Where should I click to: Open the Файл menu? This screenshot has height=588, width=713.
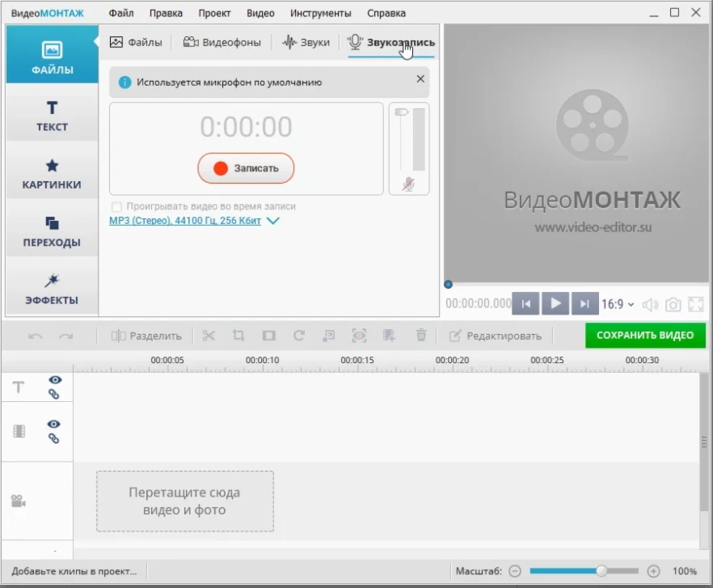point(121,13)
